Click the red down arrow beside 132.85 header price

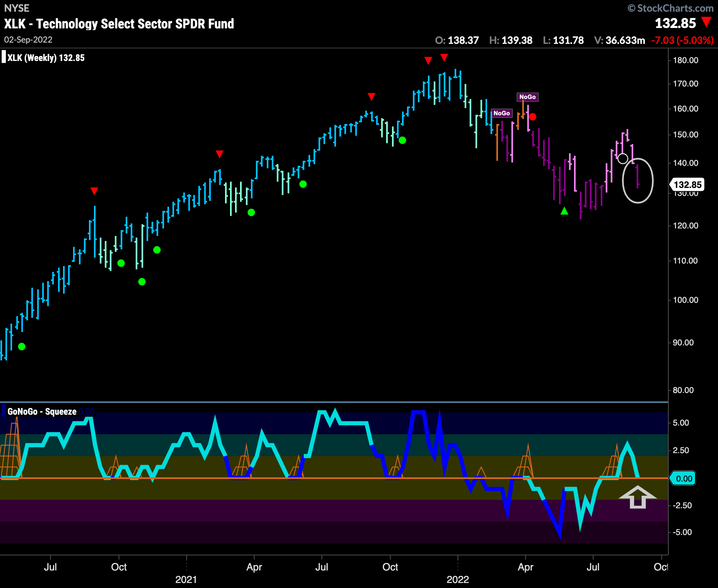point(706,22)
